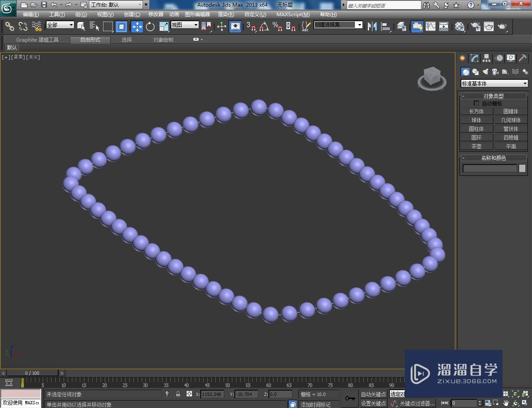Screen dimensions: 532x408
Task: Toggle Spinner Snap button
Action: click(x=291, y=27)
